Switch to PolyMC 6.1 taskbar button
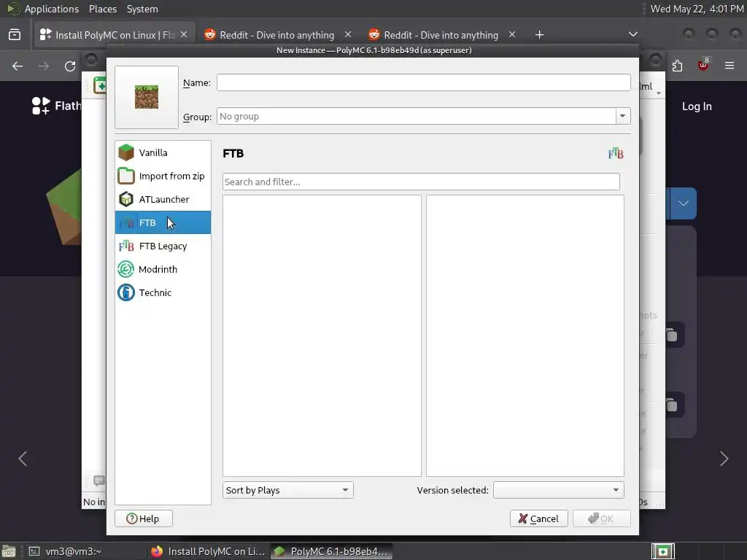This screenshot has width=747, height=560. [332, 551]
